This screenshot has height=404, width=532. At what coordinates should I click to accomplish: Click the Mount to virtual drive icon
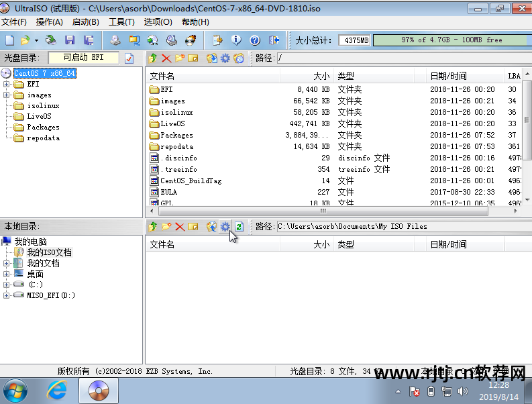171,40
